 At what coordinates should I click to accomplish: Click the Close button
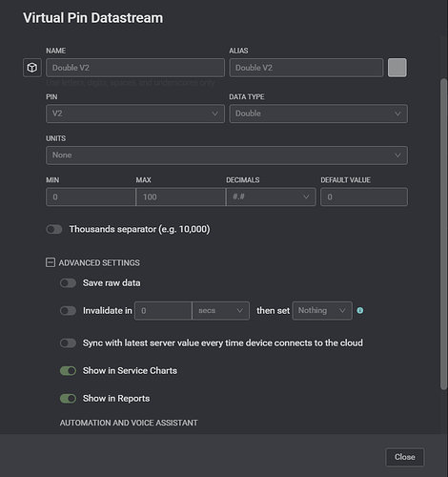tap(405, 457)
